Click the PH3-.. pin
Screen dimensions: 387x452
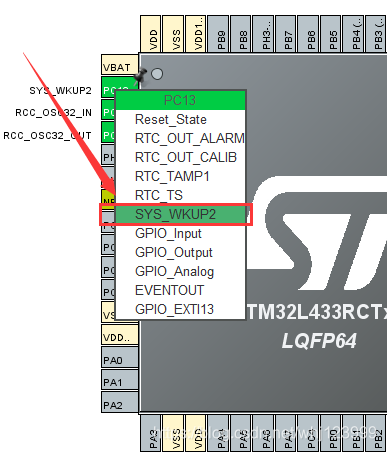(x=263, y=34)
